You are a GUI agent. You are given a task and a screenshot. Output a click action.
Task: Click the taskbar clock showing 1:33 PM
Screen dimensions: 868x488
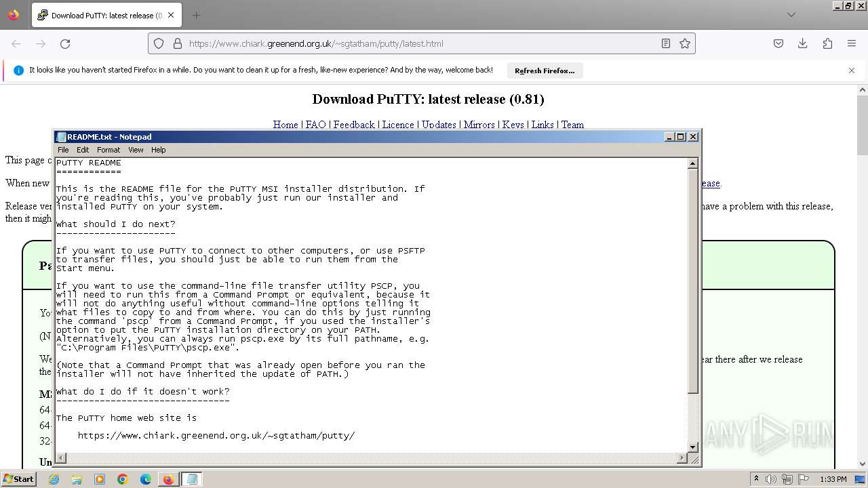[833, 479]
